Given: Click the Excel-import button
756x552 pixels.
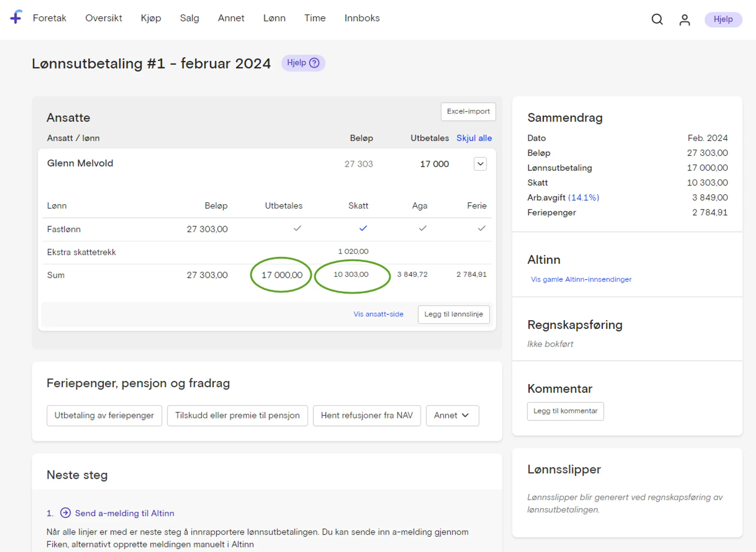Looking at the screenshot, I should coord(468,111).
